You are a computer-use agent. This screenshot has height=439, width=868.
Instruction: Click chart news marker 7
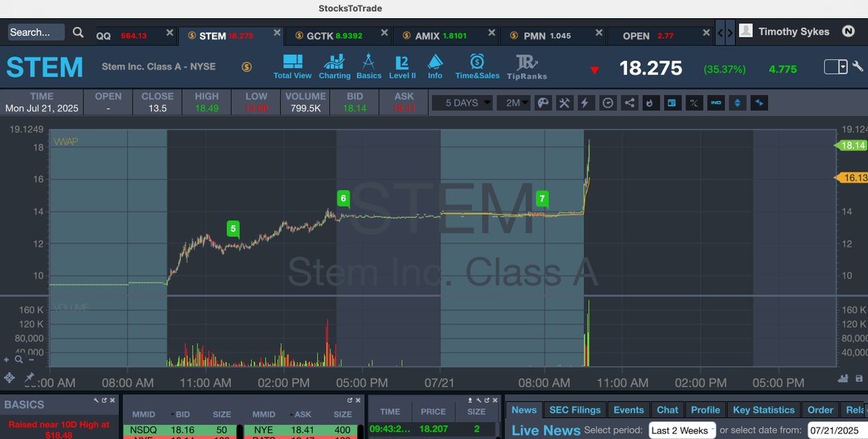point(542,199)
